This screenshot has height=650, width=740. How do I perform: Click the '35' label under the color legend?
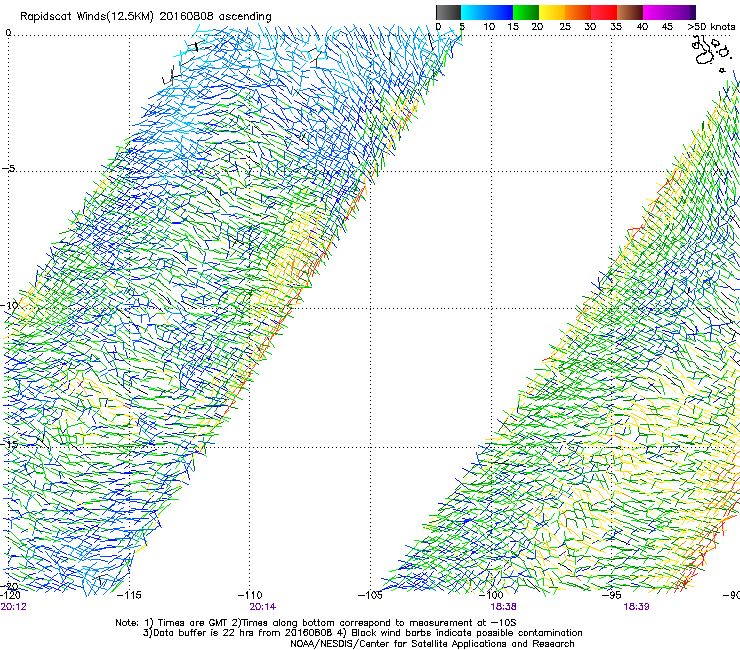(x=616, y=27)
